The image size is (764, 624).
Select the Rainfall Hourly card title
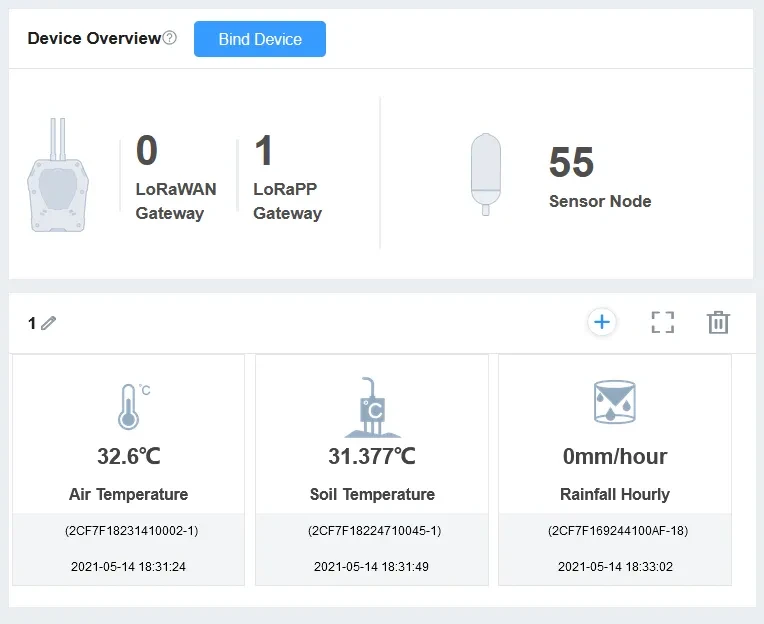coord(614,494)
